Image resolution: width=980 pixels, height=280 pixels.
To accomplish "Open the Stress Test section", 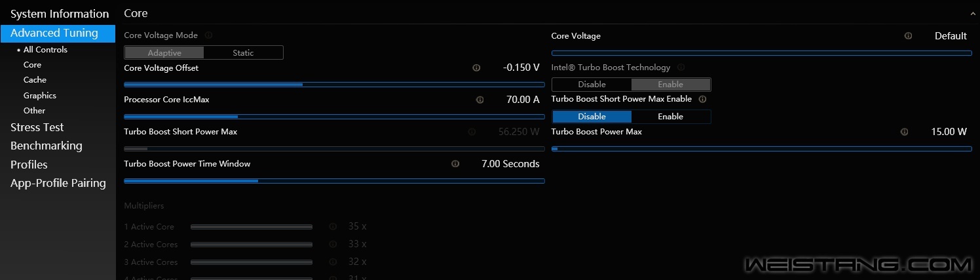I will click(37, 127).
